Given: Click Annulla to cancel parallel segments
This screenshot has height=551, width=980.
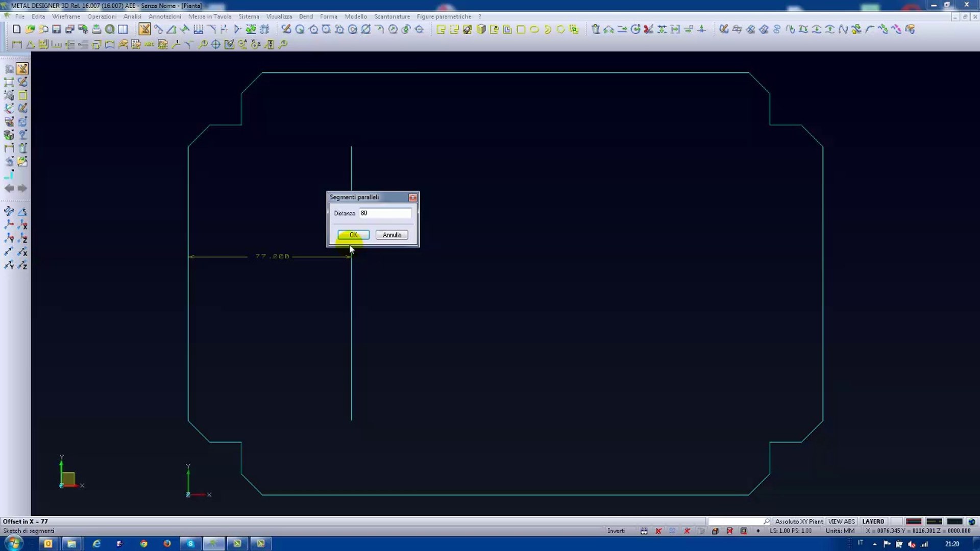Looking at the screenshot, I should (x=391, y=235).
